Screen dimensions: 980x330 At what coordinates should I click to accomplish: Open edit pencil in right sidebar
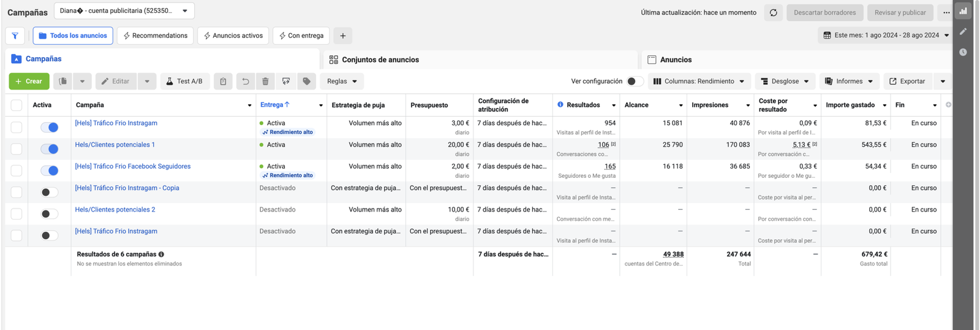click(963, 31)
